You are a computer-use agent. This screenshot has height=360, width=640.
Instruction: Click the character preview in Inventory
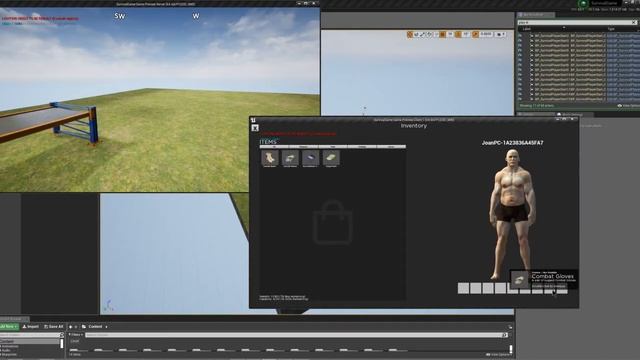pyautogui.click(x=512, y=214)
